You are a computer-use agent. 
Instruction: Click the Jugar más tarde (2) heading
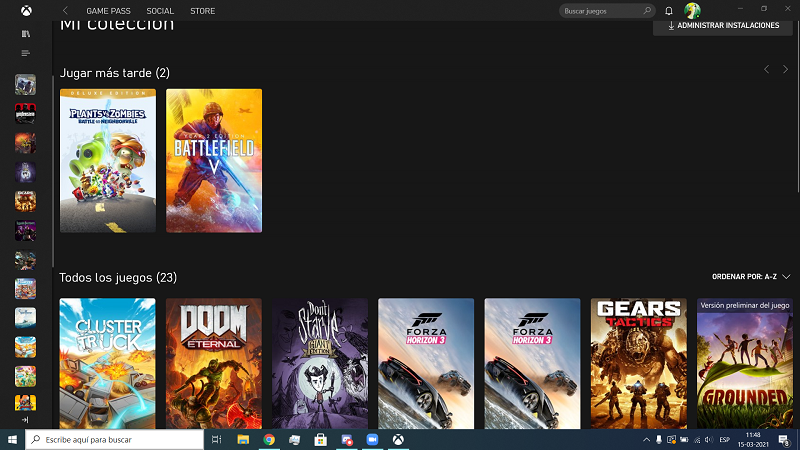pos(115,73)
